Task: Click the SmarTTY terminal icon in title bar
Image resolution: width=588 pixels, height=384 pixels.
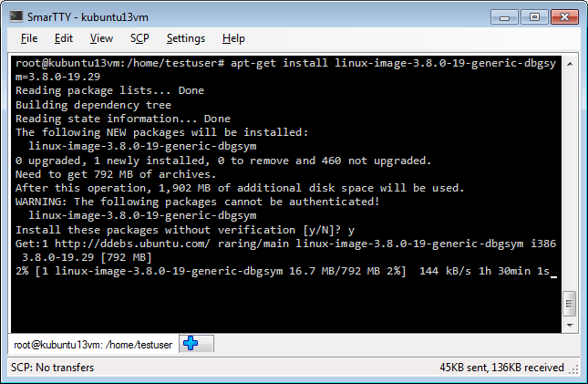Action: click(16, 16)
